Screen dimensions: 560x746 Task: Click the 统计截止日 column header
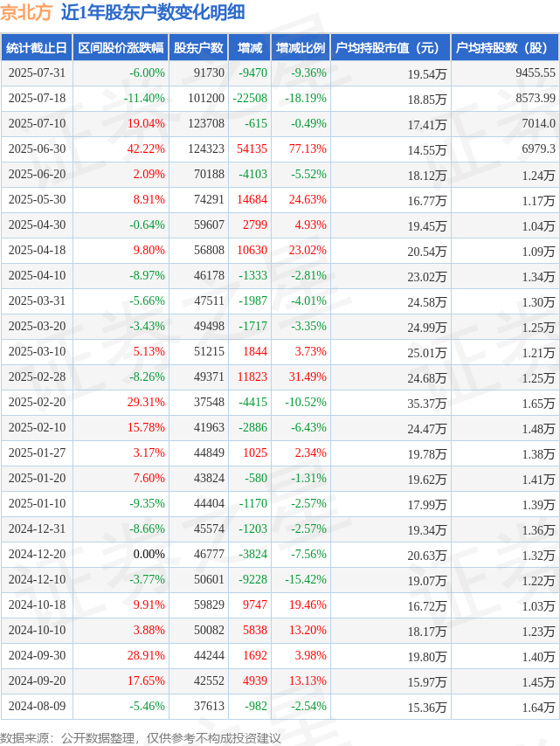[x=37, y=47]
